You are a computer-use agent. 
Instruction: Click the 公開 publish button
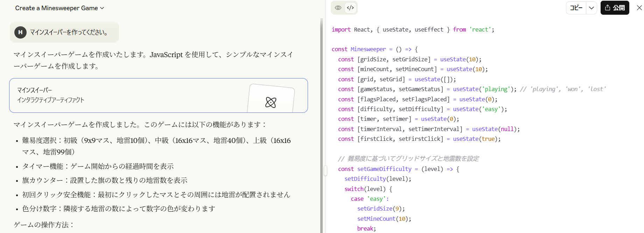click(x=615, y=8)
